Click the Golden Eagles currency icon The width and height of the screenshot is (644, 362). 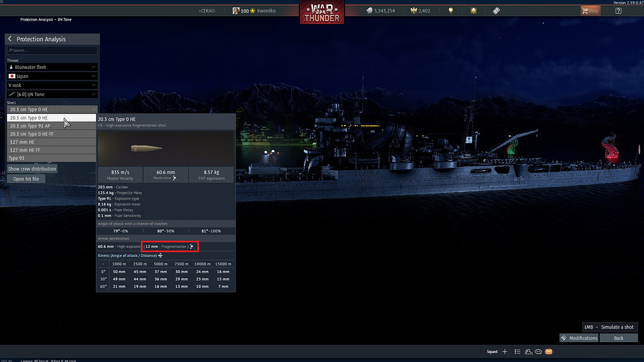coord(413,11)
